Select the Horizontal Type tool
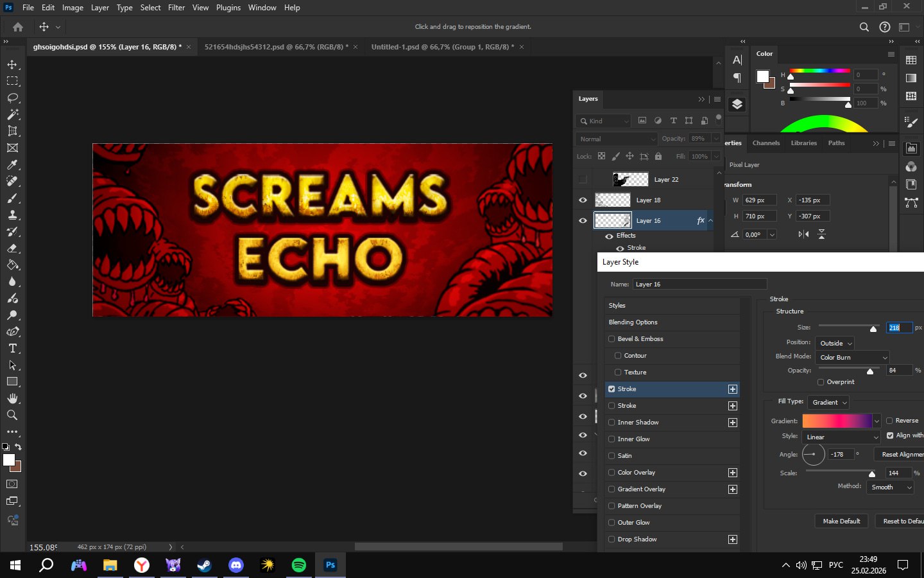This screenshot has width=924, height=578. point(12,348)
